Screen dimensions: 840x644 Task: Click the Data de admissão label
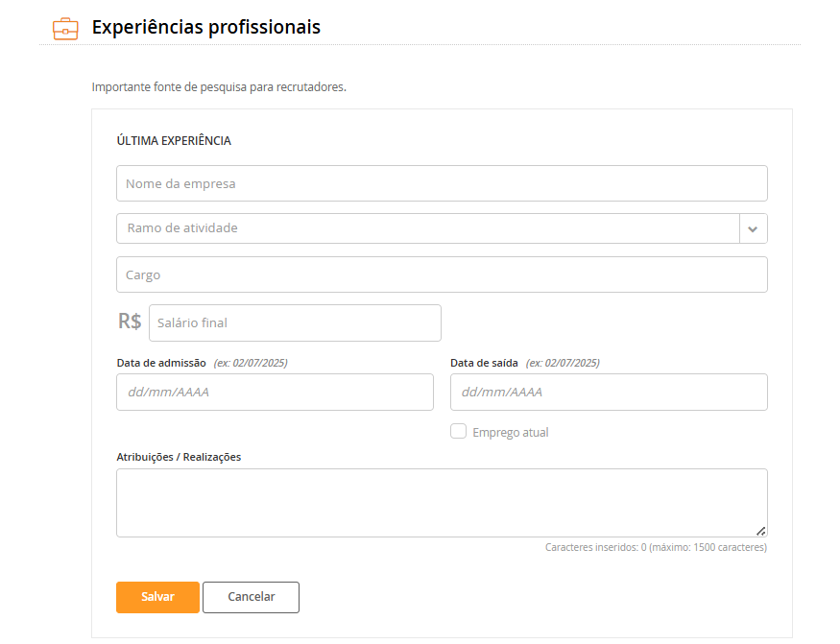click(161, 363)
